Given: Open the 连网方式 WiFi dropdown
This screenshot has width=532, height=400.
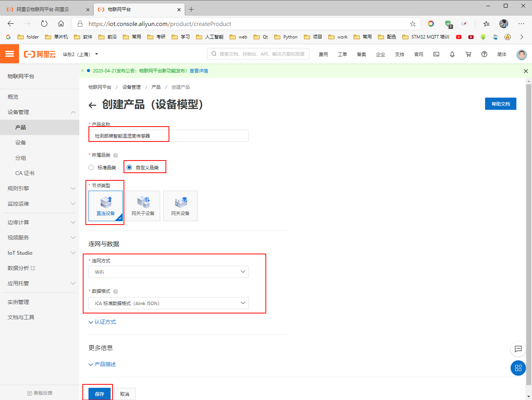Looking at the screenshot, I should [x=169, y=272].
